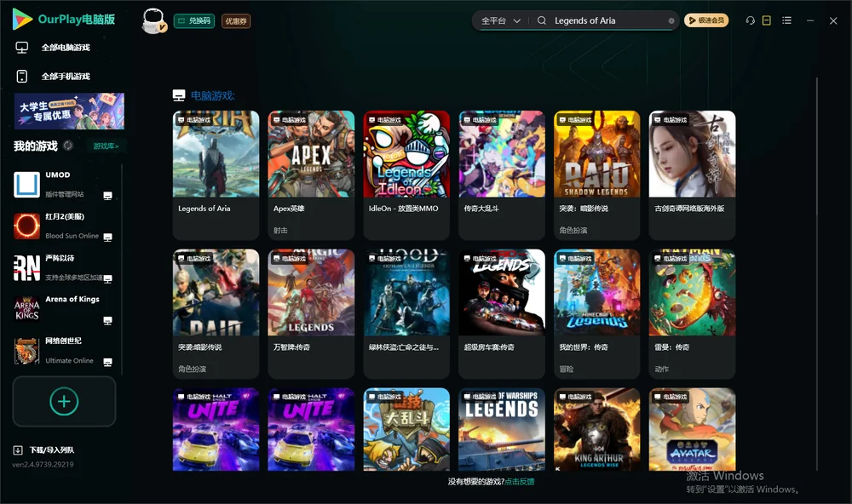Open the list menu icon
852x504 pixels.
786,20
